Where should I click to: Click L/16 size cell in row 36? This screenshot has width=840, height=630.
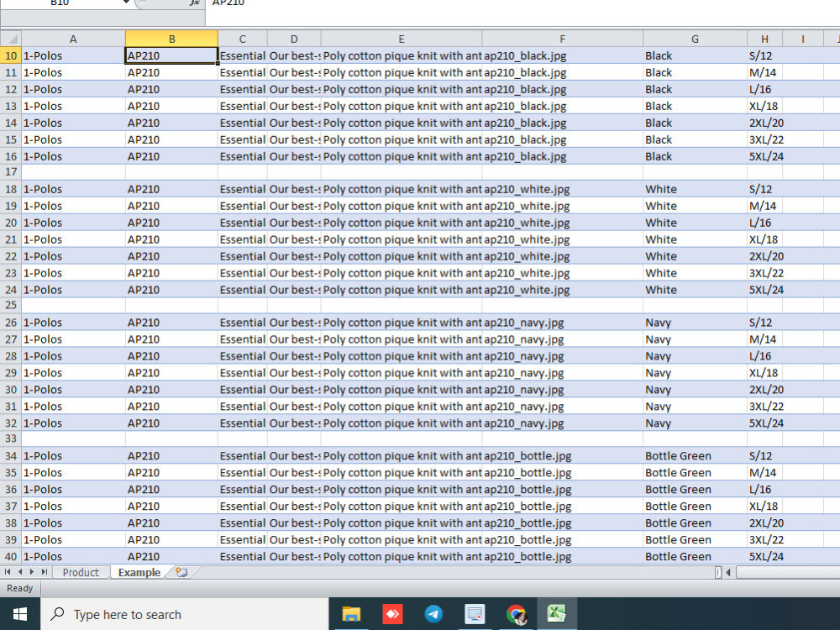click(764, 490)
